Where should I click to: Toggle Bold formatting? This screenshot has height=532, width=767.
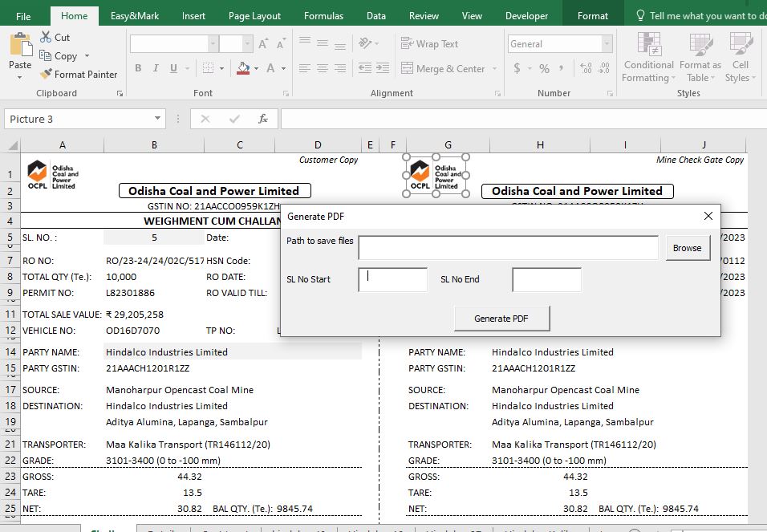pos(138,68)
